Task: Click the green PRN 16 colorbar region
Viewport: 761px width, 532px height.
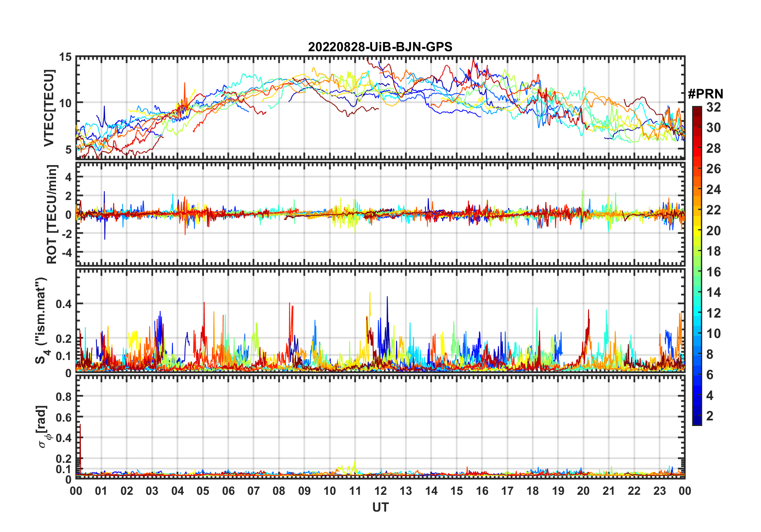Action: click(697, 272)
